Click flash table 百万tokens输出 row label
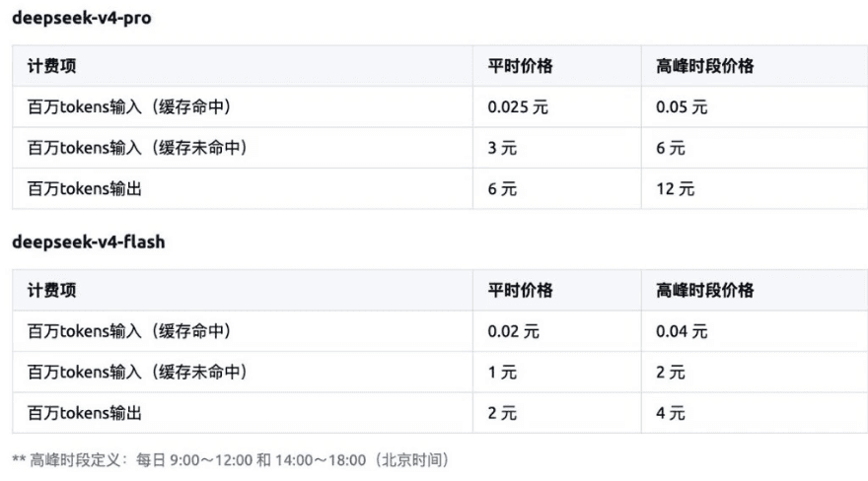868x481 pixels. click(85, 413)
